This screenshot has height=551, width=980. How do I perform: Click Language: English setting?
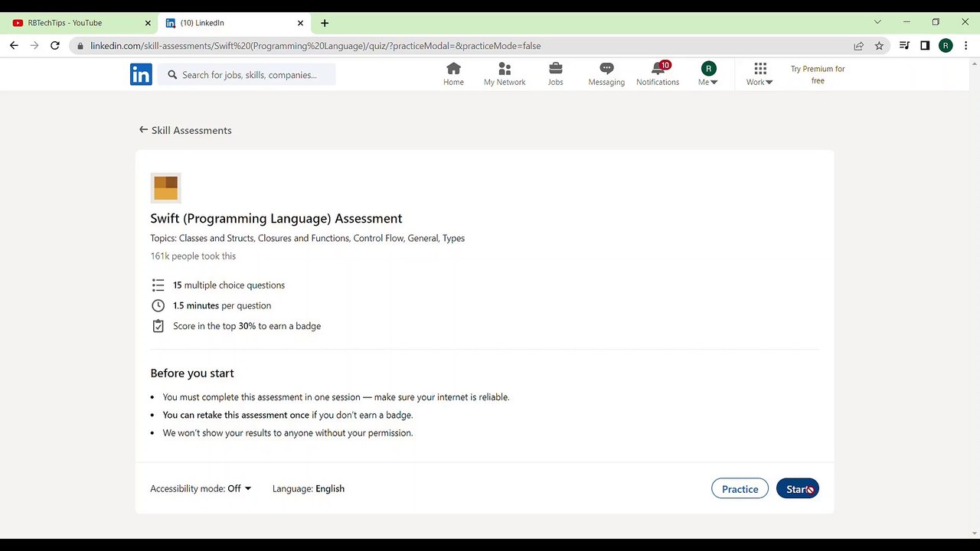coord(309,488)
